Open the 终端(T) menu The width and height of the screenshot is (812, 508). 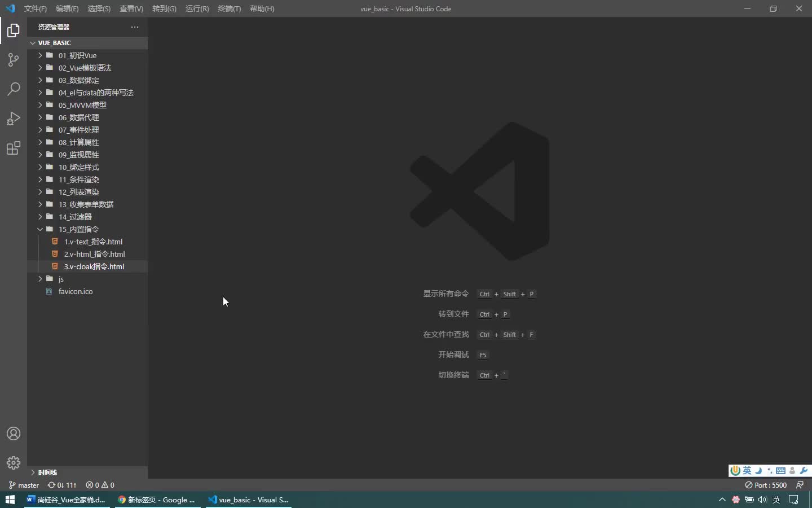coord(230,8)
